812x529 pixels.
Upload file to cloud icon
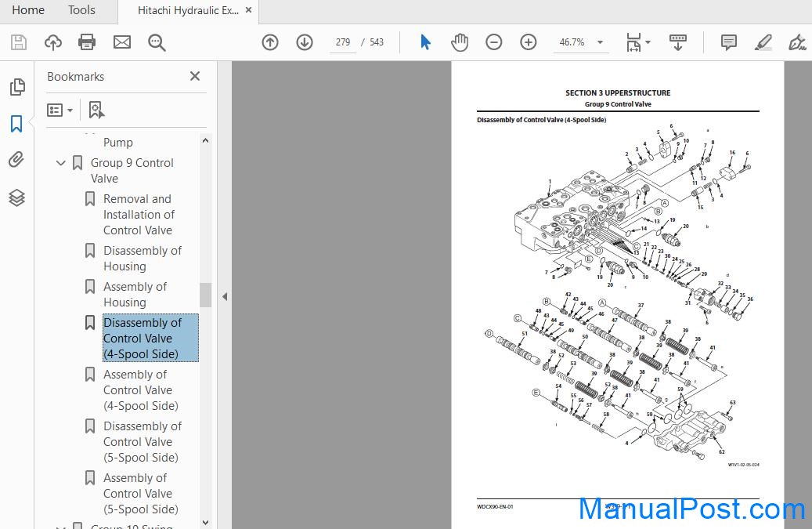pos(52,42)
